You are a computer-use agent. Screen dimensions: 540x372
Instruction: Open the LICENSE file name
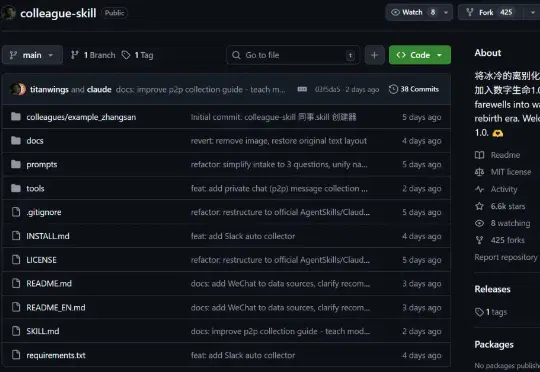(x=41, y=260)
